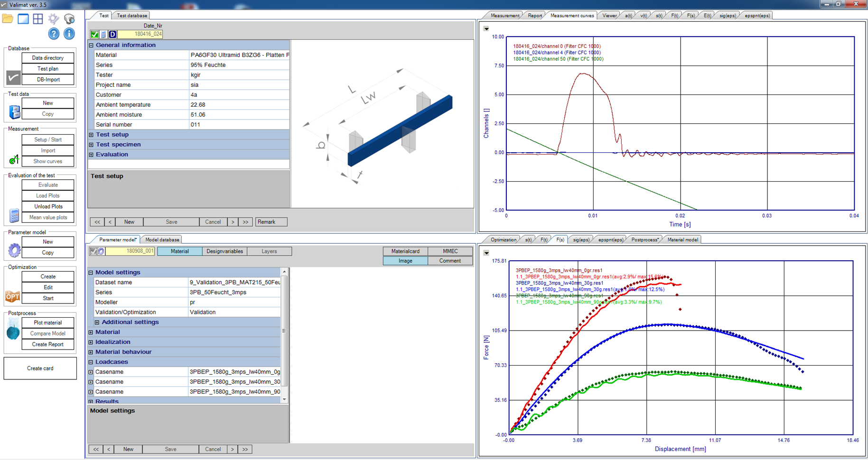The height and width of the screenshot is (460, 868).
Task: Click the orange OPT optimization icon
Action: [x=12, y=296]
